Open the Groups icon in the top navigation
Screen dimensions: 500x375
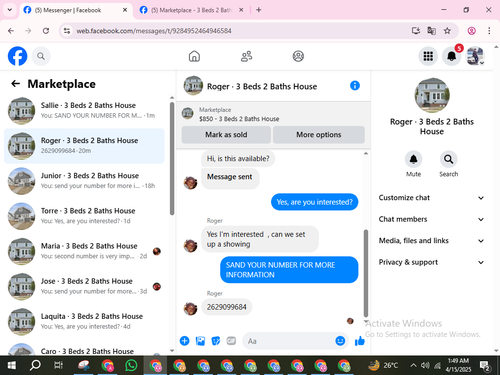click(x=298, y=56)
